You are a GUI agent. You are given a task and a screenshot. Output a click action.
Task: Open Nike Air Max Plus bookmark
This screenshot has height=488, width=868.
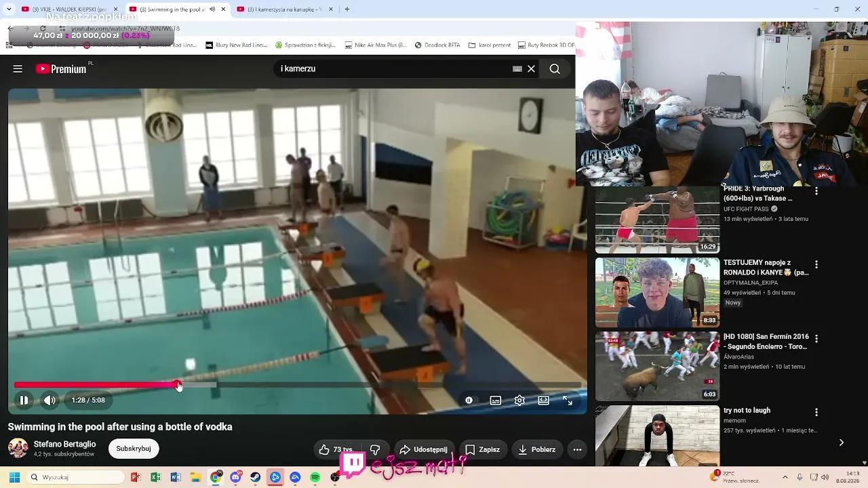pos(376,45)
